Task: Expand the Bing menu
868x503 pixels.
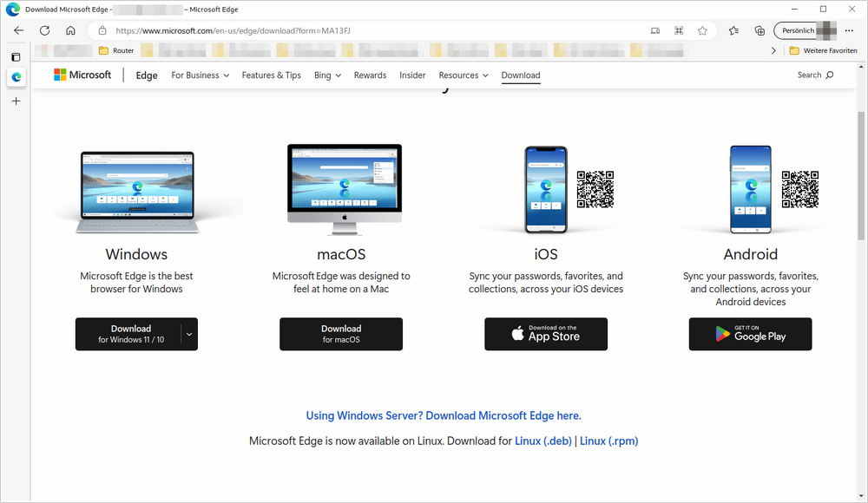Action: click(x=327, y=75)
